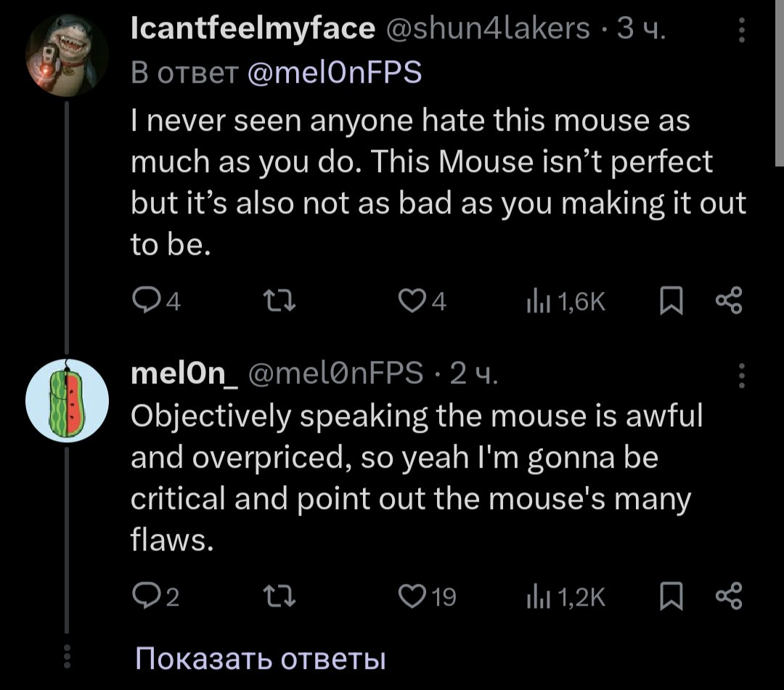784x690 pixels.
Task: Open more options for Icantfeelmyface tweet
Action: point(741,33)
